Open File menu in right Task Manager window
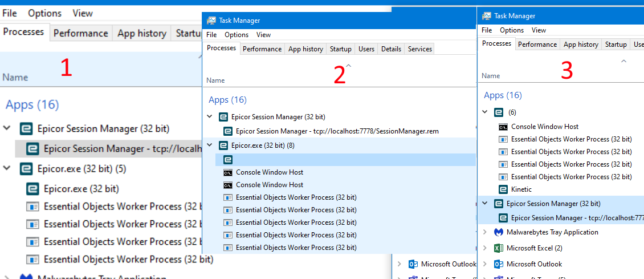This screenshot has width=644, height=279. click(x=487, y=30)
